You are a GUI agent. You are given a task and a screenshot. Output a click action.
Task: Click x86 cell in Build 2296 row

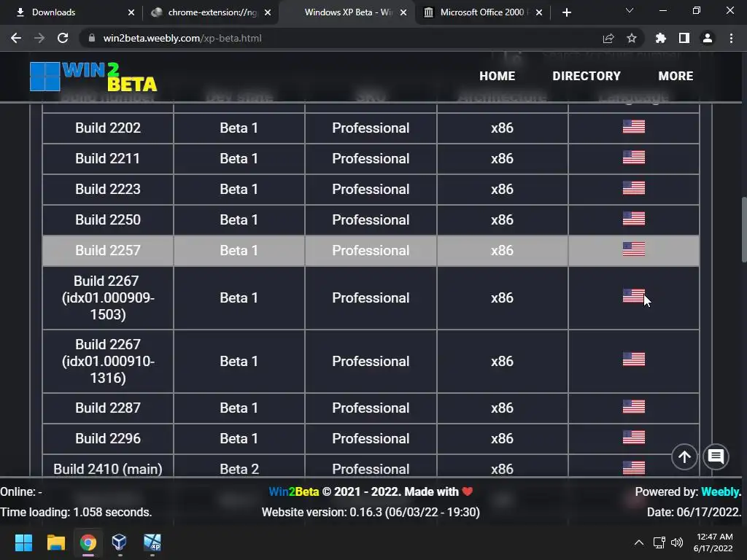(x=502, y=438)
